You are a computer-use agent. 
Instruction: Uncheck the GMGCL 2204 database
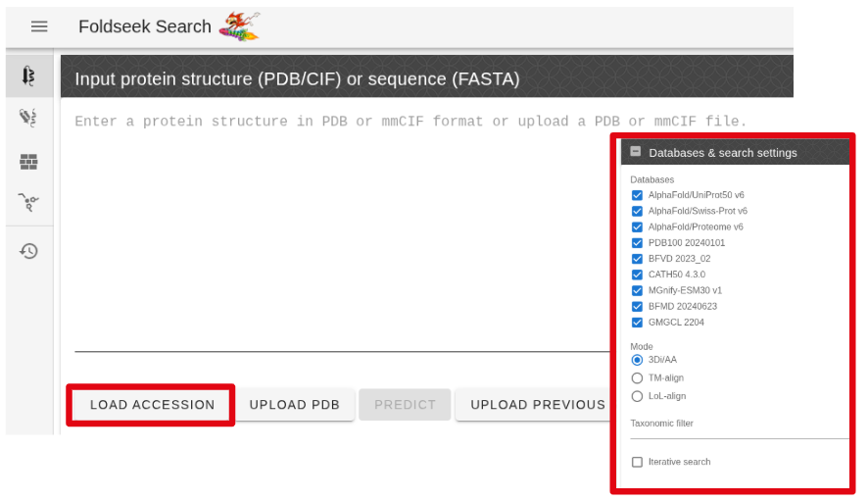[637, 323]
